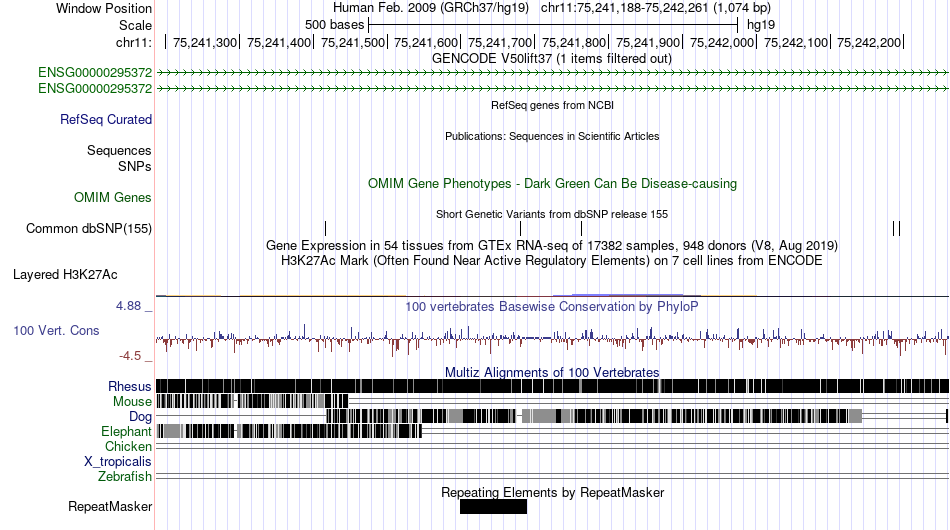Click the Window Position label

click(104, 8)
